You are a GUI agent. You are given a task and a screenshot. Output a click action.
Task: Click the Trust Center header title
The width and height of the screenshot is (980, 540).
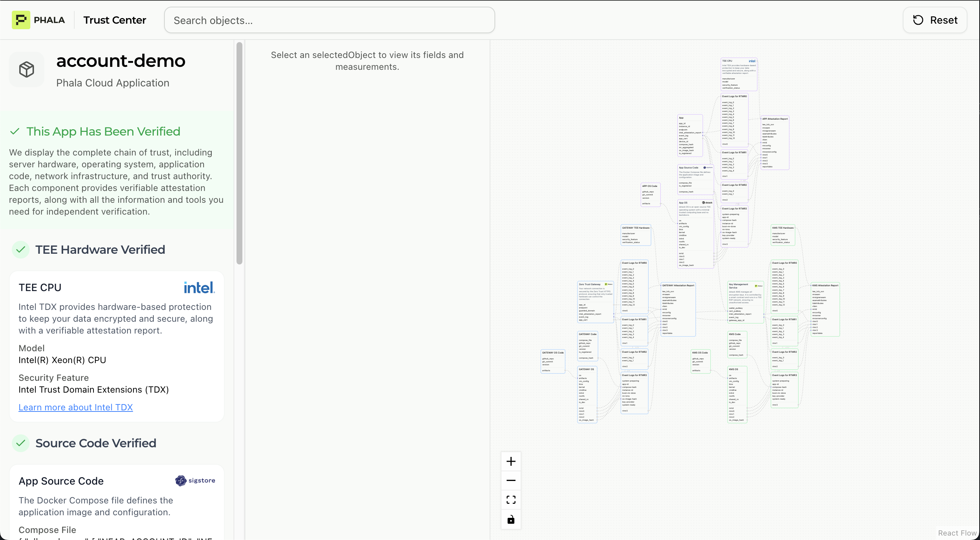click(115, 20)
